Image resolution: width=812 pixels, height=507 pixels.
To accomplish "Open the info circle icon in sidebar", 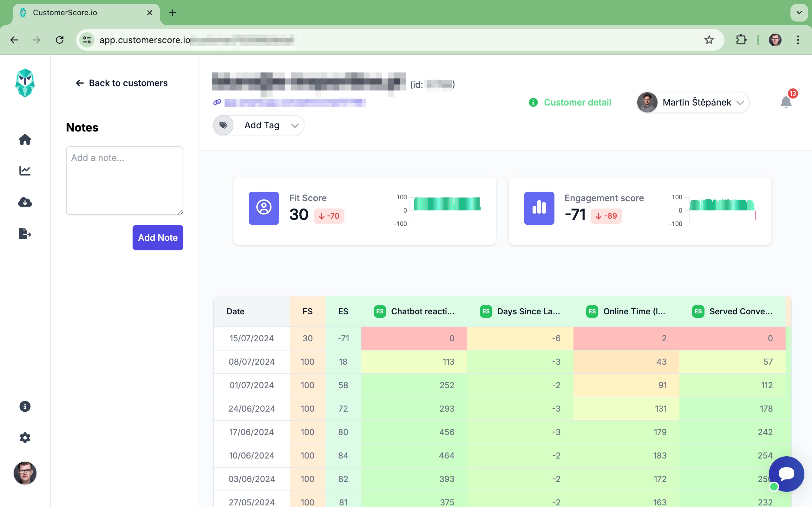I will 25,407.
